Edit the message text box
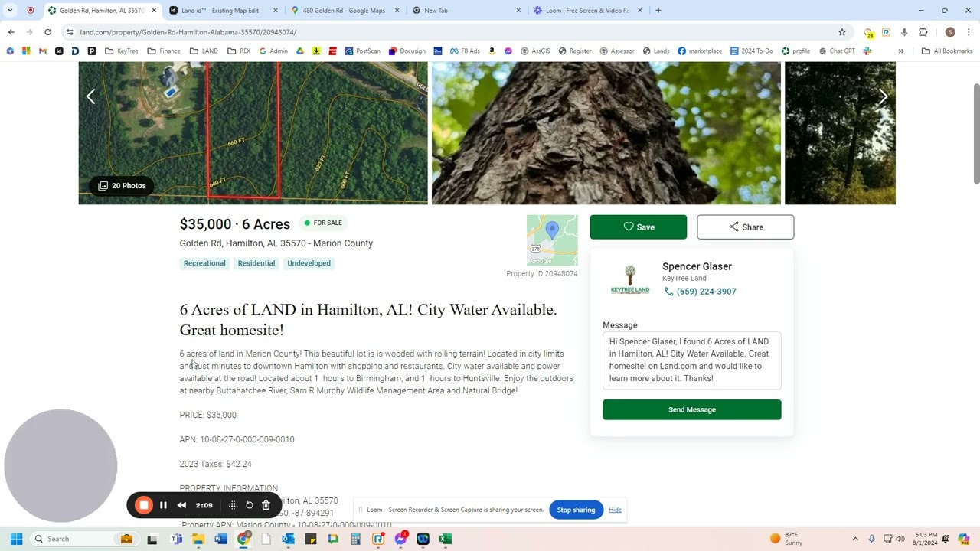This screenshot has width=980, height=551. [x=692, y=360]
